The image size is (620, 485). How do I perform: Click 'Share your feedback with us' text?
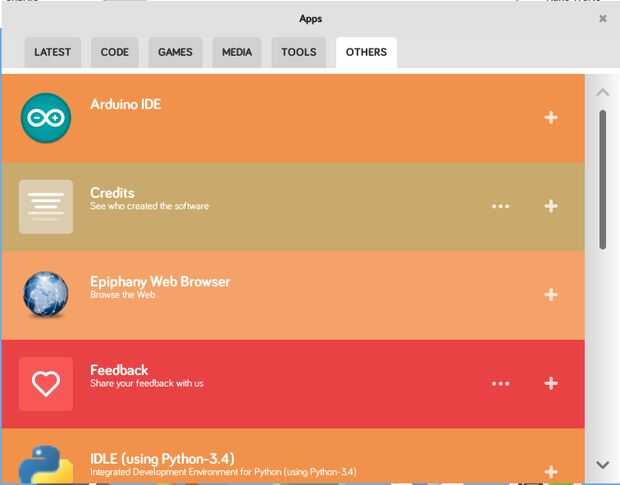coord(147,383)
